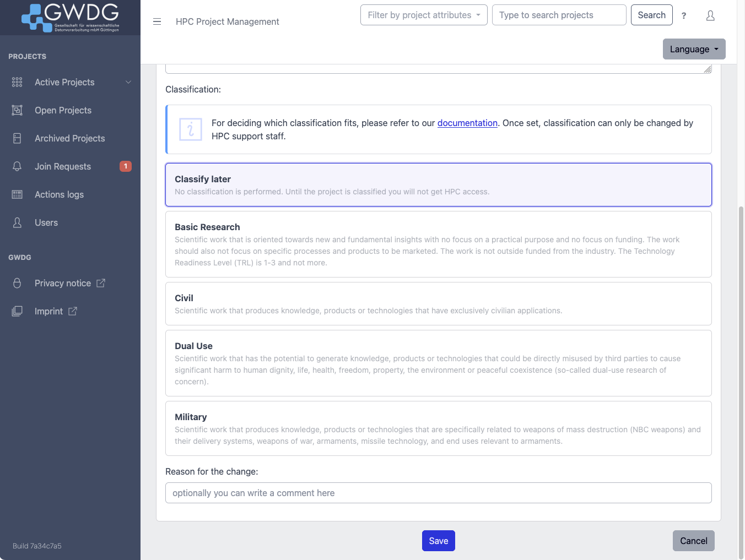This screenshot has height=560, width=745.
Task: Open the Users page in sidebar
Action: tap(46, 222)
